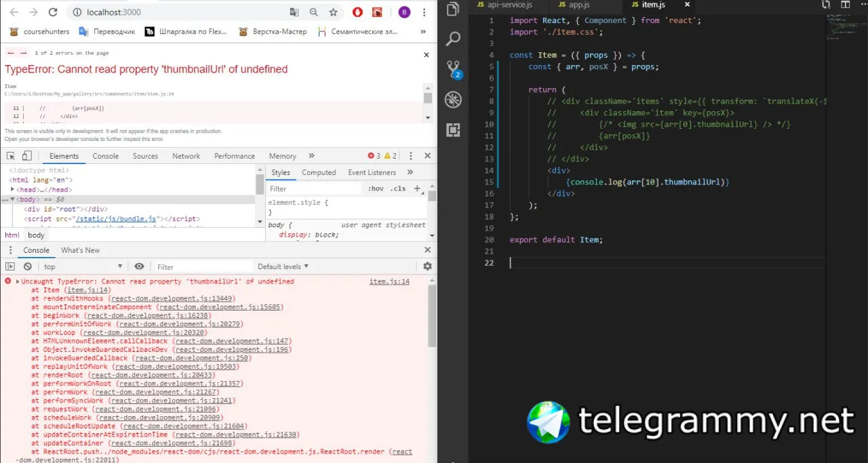Open the red picture extension icon

tap(377, 12)
